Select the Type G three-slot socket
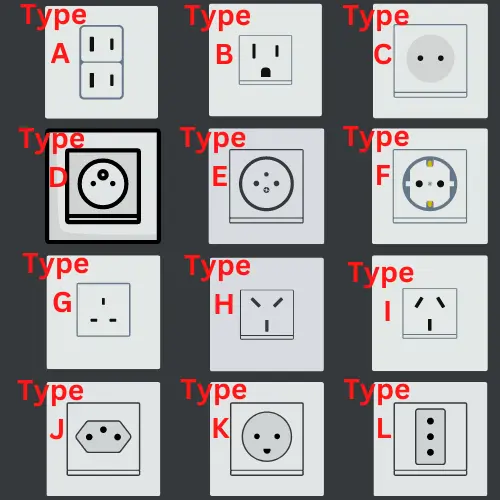 [x=103, y=312]
